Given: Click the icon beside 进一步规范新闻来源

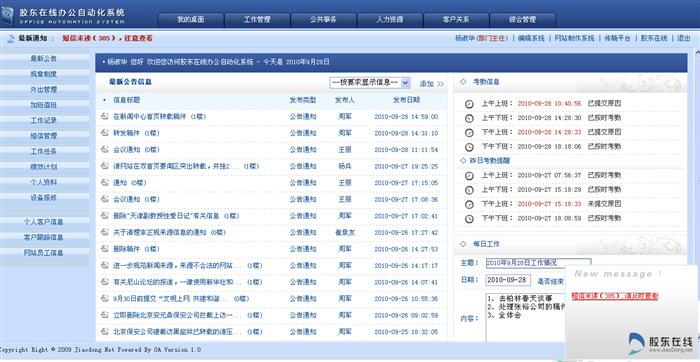Looking at the screenshot, I should [x=104, y=266].
